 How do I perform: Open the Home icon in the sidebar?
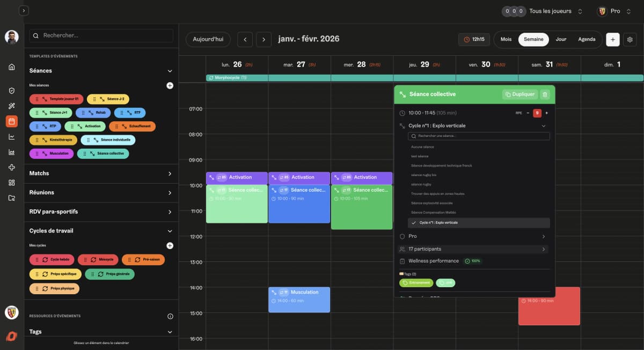tap(12, 67)
